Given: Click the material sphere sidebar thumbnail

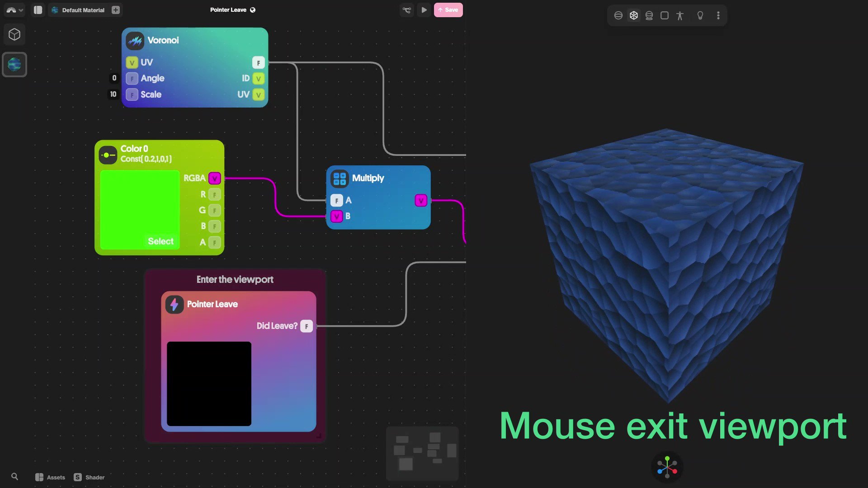Looking at the screenshot, I should pyautogui.click(x=14, y=65).
